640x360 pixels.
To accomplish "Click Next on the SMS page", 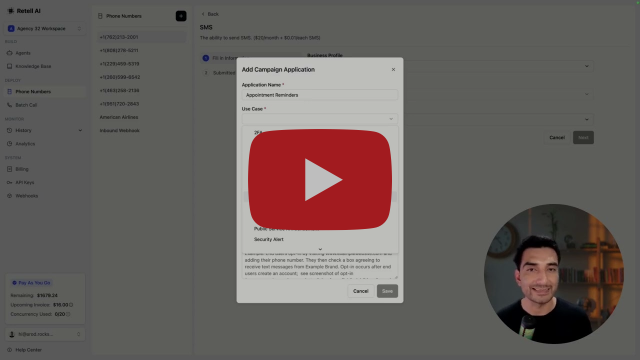I will click(583, 138).
